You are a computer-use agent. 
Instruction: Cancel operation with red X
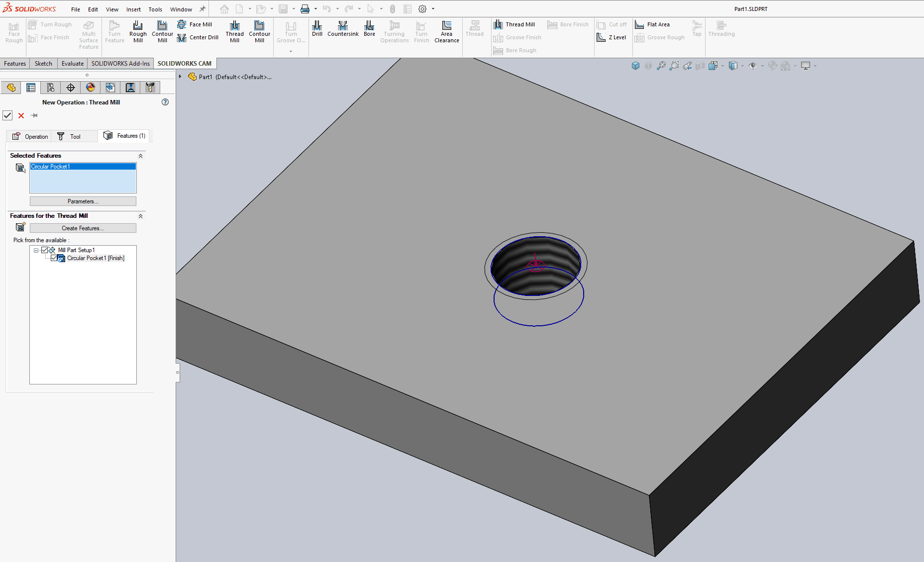pos(21,115)
